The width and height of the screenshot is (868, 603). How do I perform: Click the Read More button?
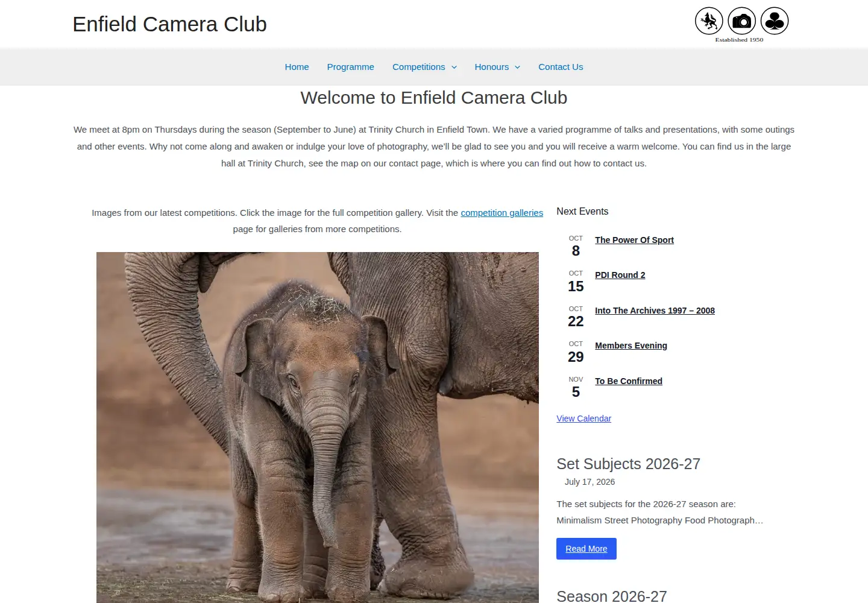(587, 549)
